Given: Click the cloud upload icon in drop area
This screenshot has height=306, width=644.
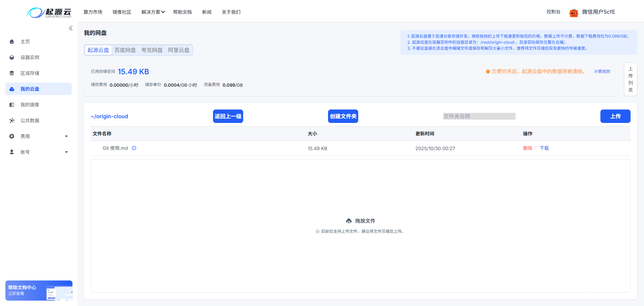Looking at the screenshot, I should [x=349, y=221].
